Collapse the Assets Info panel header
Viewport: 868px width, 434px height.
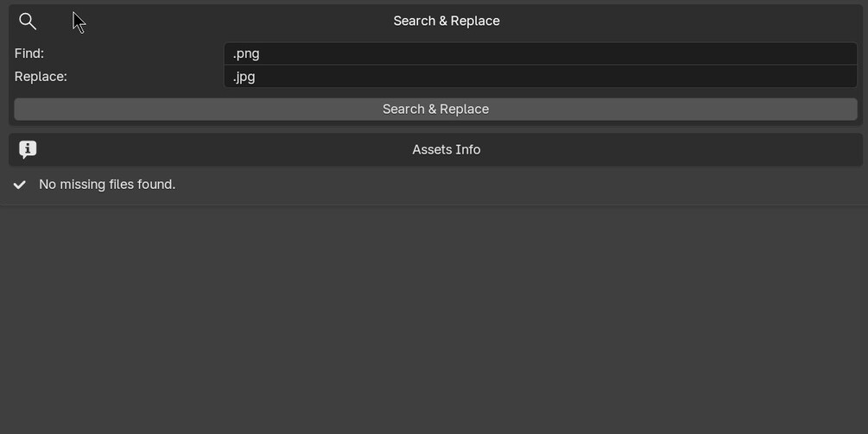click(435, 149)
